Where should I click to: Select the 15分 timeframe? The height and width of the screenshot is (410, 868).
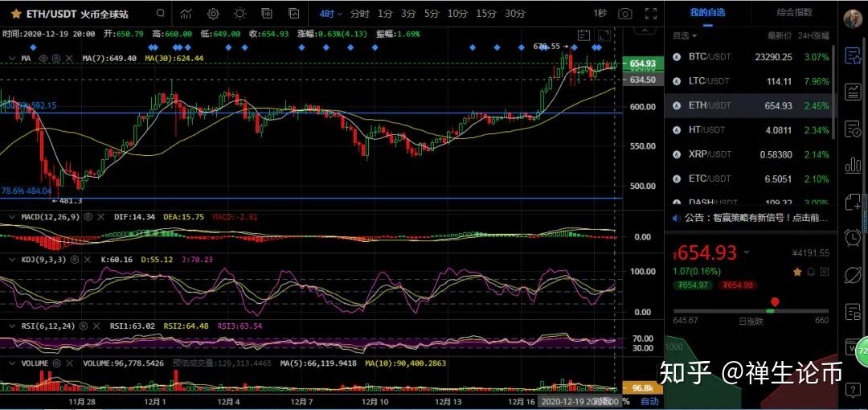click(486, 14)
